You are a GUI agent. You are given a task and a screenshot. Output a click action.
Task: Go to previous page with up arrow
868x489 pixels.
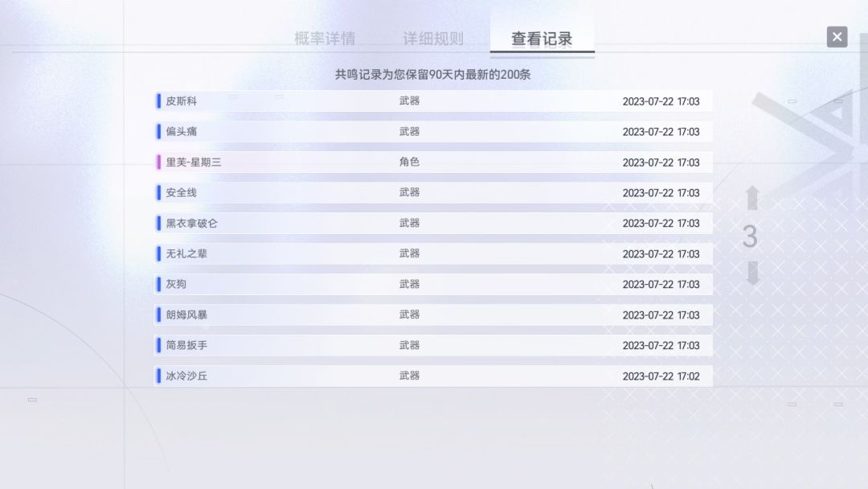pos(751,198)
